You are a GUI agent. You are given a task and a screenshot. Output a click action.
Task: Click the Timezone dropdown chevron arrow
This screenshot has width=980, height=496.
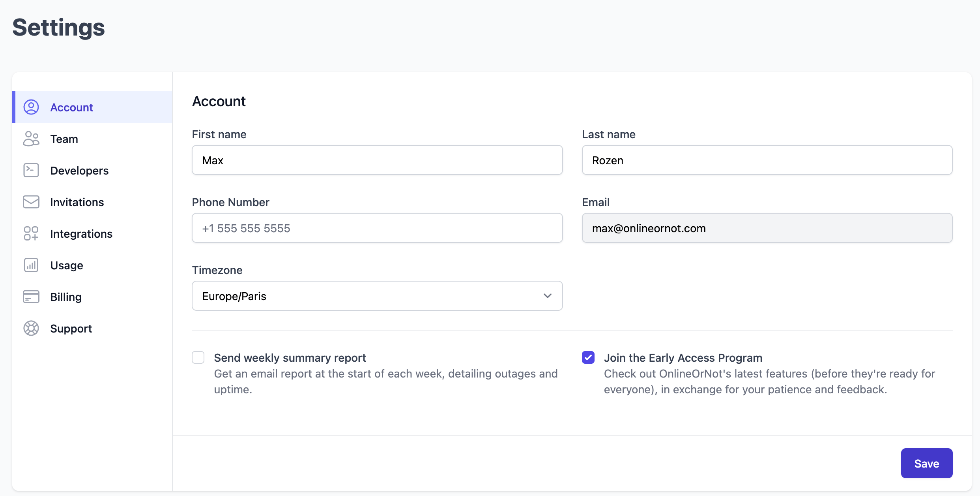pyautogui.click(x=547, y=296)
